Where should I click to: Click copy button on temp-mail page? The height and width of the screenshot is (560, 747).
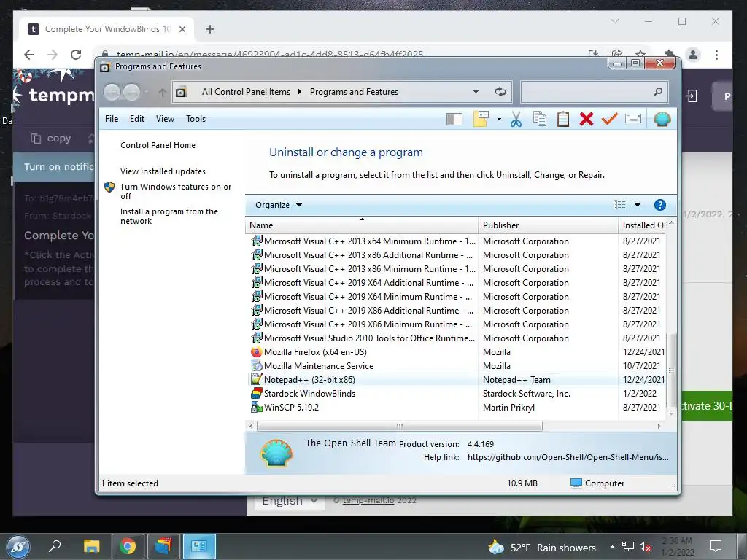pyautogui.click(x=51, y=139)
